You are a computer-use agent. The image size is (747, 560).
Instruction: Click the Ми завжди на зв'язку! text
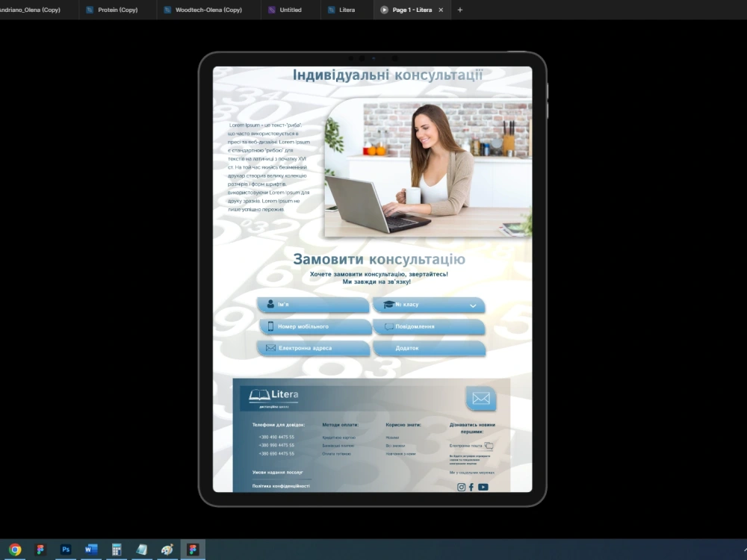[376, 282]
